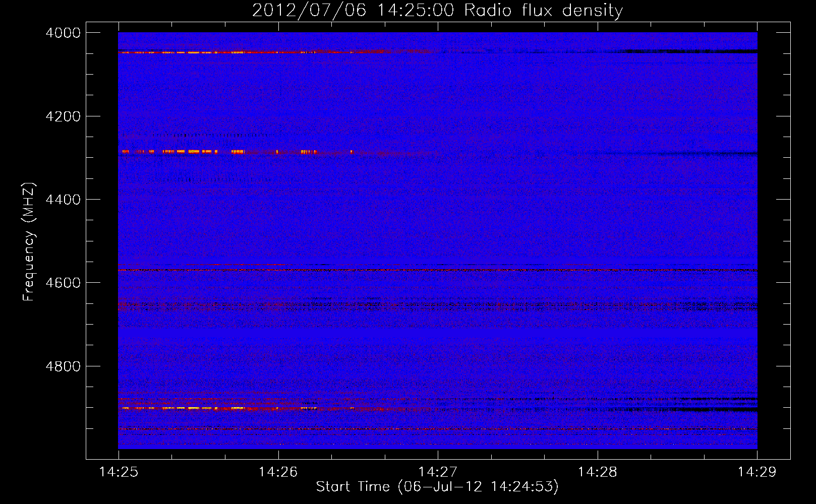The height and width of the screenshot is (504, 816).
Task: Click the 14:29 time axis label
Action: coord(757,472)
